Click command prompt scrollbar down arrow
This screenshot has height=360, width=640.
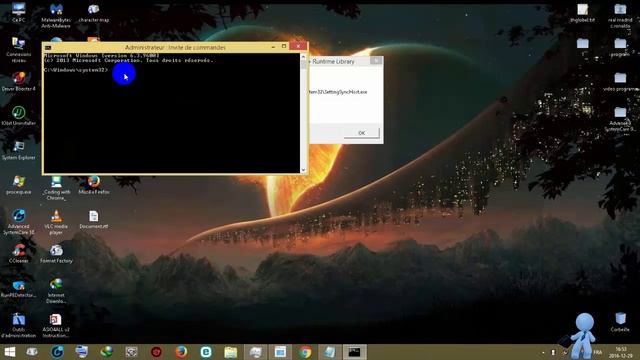(x=303, y=170)
